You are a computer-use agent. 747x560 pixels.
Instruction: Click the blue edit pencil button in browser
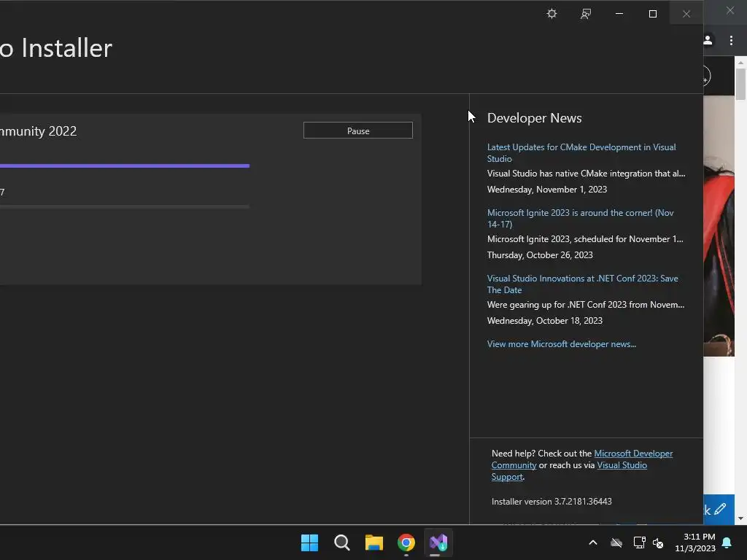[x=719, y=510]
